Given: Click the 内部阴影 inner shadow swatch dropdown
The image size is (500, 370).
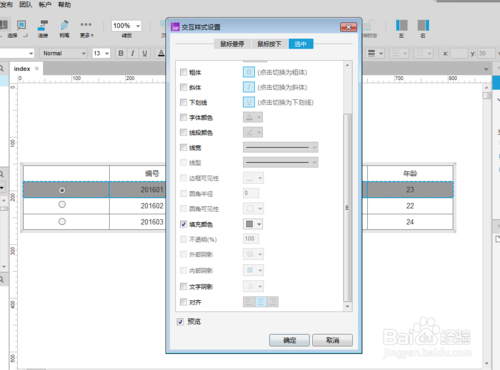Looking at the screenshot, I should coord(253,270).
